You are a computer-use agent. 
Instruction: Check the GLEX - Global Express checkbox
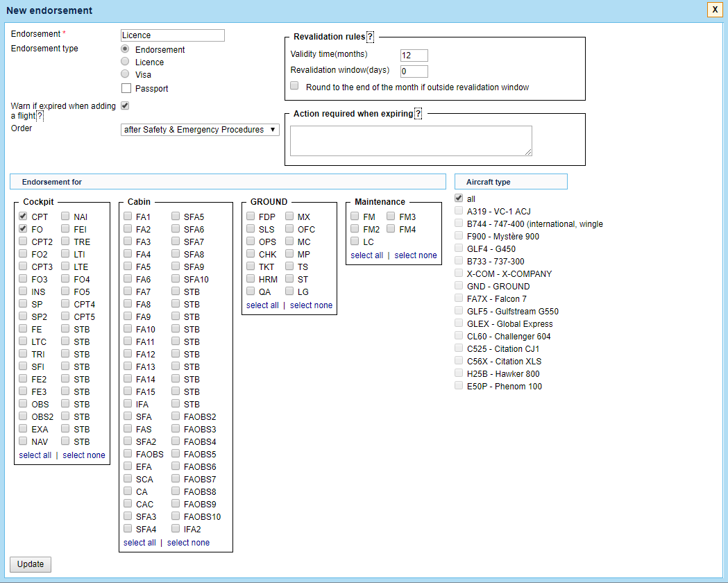(459, 323)
